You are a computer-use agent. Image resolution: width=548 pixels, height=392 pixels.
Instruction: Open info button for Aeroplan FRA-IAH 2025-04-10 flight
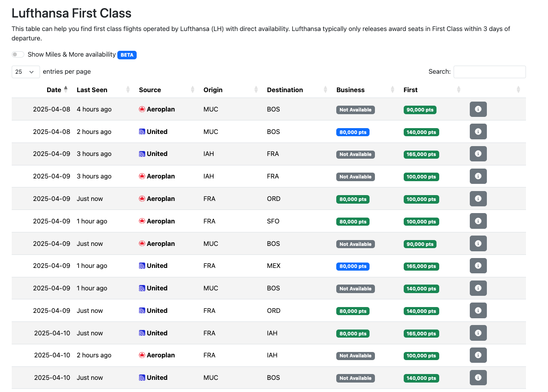[478, 355]
